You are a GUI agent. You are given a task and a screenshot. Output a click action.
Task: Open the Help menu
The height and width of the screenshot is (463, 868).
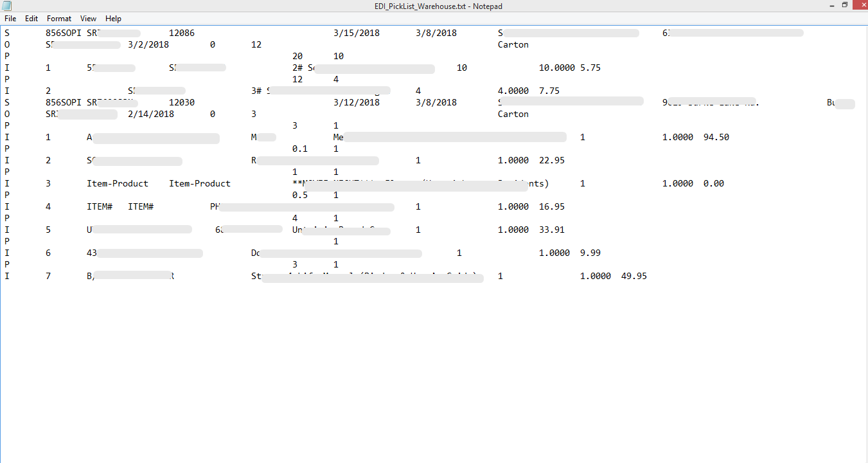coord(113,19)
